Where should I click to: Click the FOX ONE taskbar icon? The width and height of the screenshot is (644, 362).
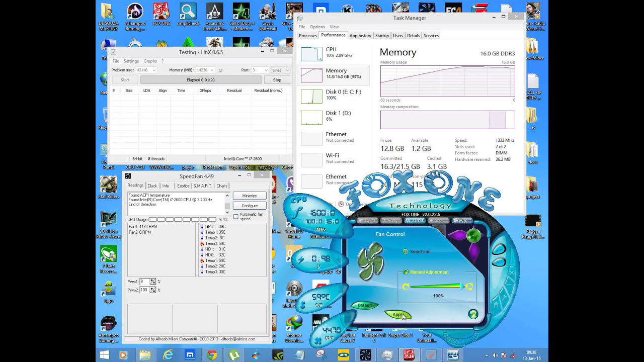coord(408,355)
